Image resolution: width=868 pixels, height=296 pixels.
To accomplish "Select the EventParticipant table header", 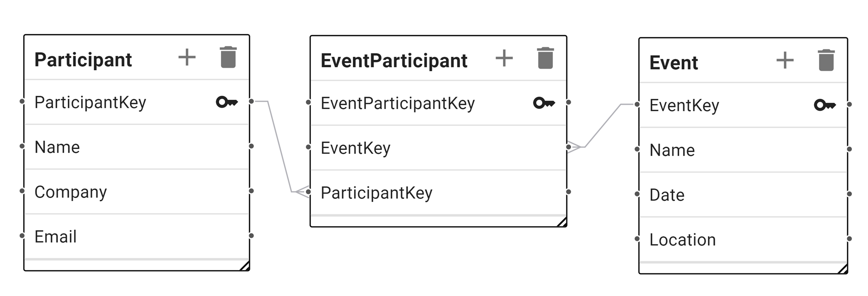I will (x=393, y=60).
